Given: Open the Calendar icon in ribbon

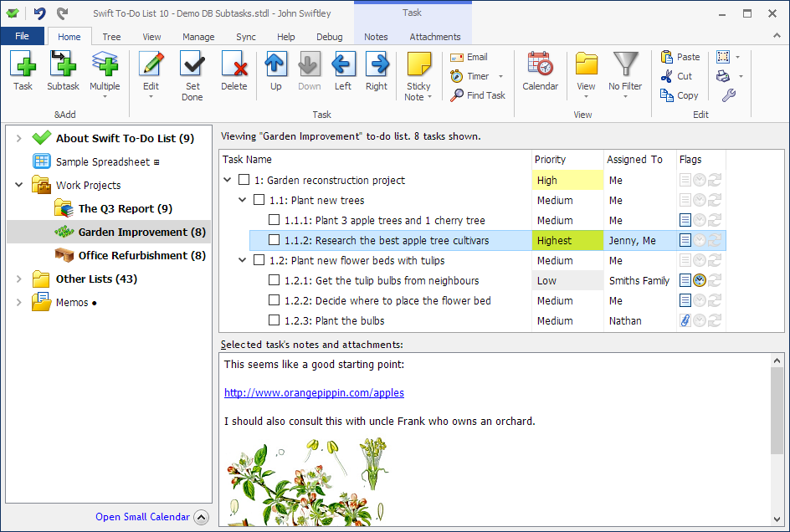Looking at the screenshot, I should pyautogui.click(x=540, y=64).
